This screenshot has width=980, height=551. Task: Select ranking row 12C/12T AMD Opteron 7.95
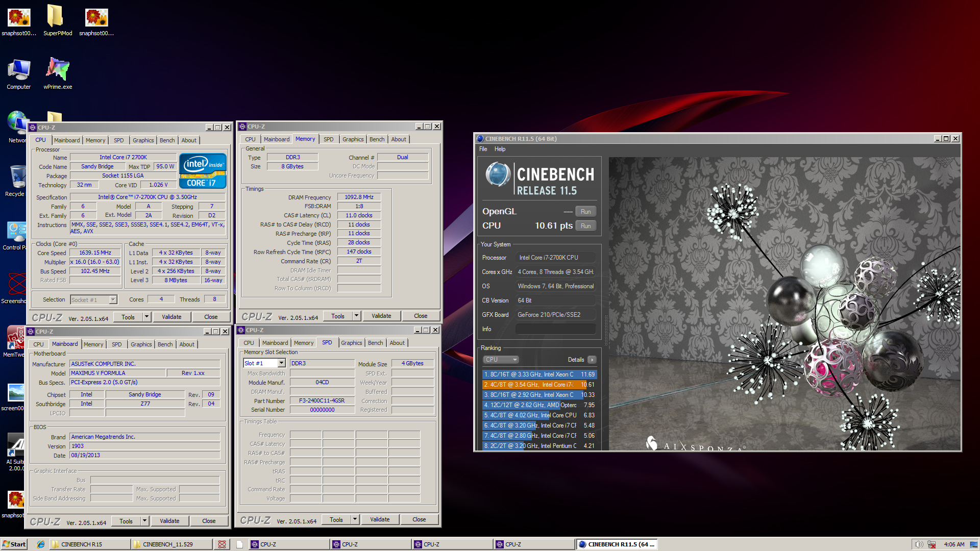(x=538, y=405)
